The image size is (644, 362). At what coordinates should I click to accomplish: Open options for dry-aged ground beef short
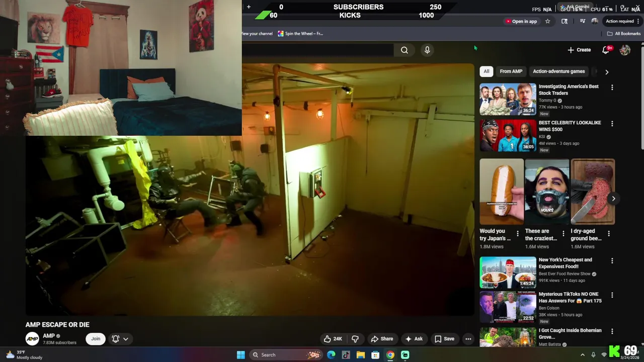tap(609, 233)
